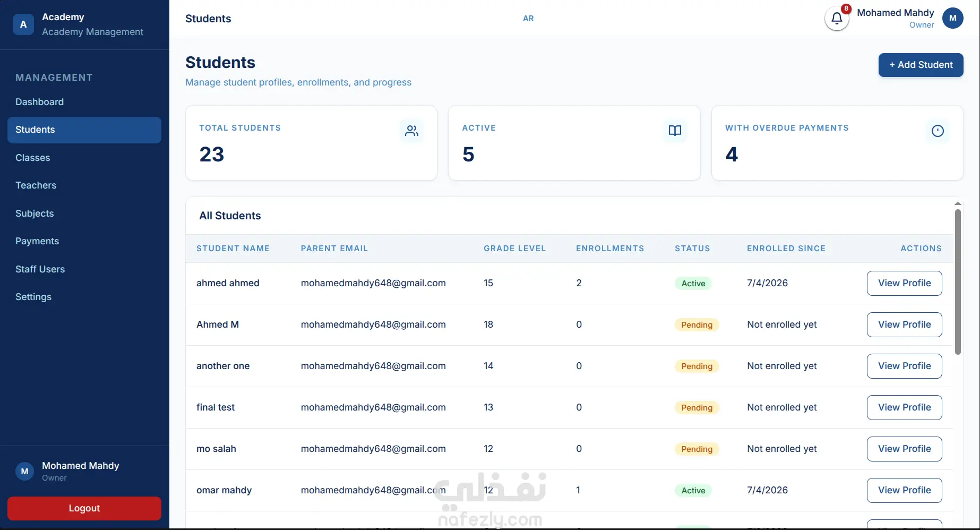Click the Academy logo icon in sidebar
Viewport: 980px width, 530px height.
23,24
